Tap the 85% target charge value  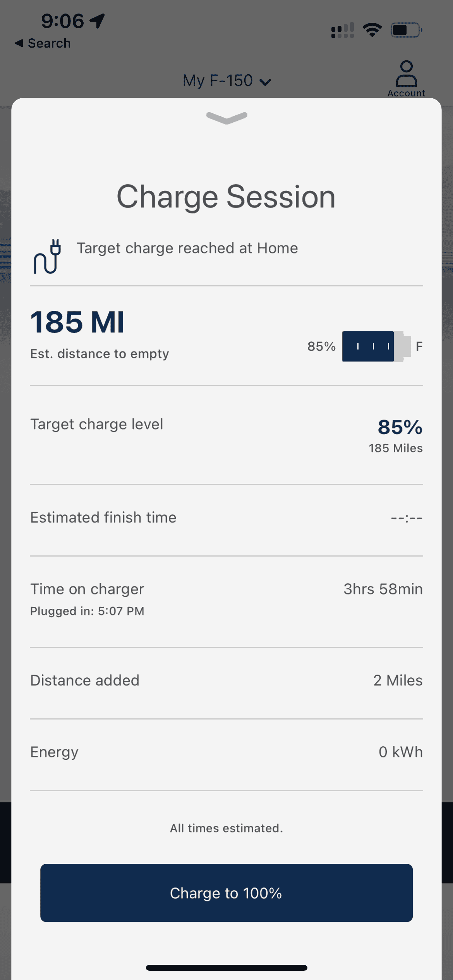coord(400,427)
